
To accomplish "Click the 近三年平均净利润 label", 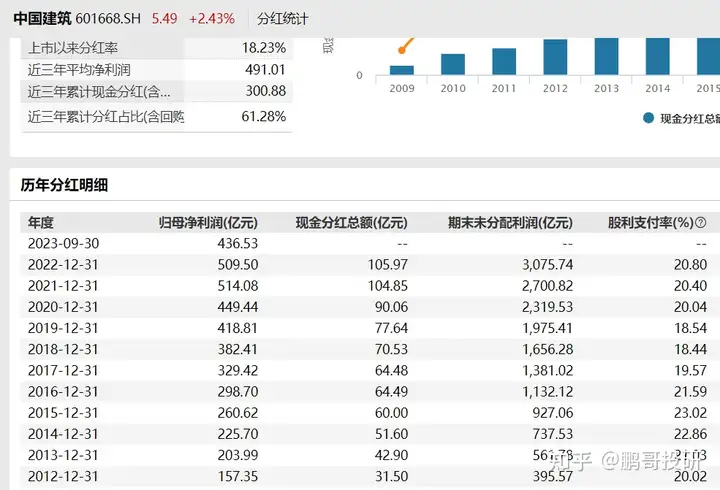I will pos(79,70).
